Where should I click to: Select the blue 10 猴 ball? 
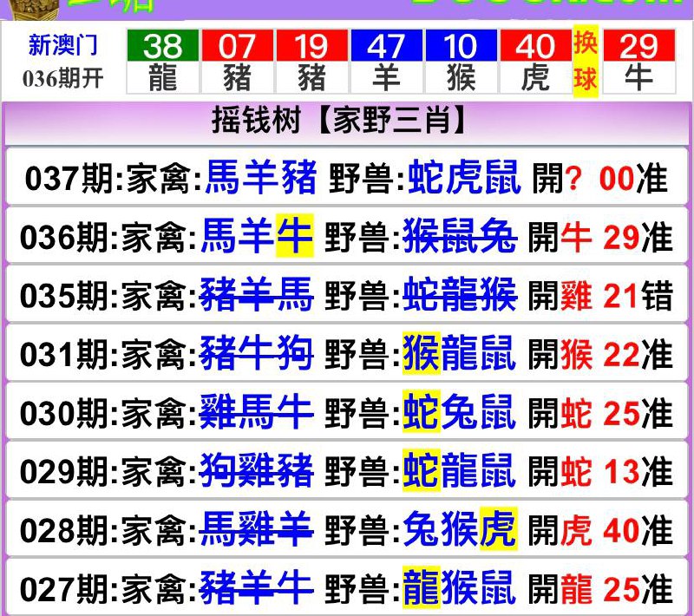[462, 61]
